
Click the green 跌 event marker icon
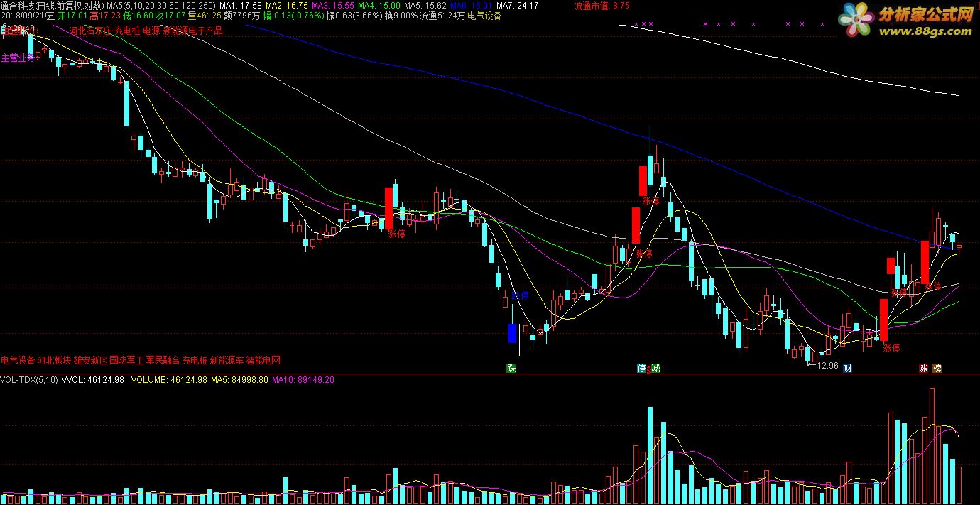(511, 369)
